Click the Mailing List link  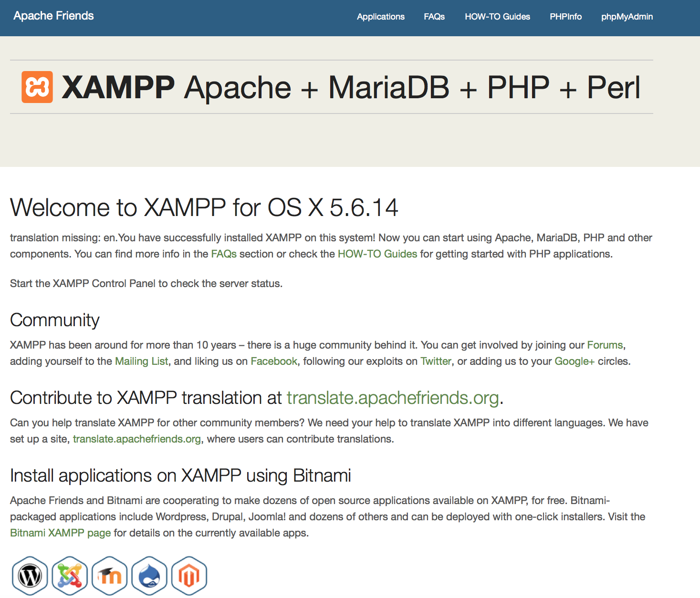(x=141, y=361)
